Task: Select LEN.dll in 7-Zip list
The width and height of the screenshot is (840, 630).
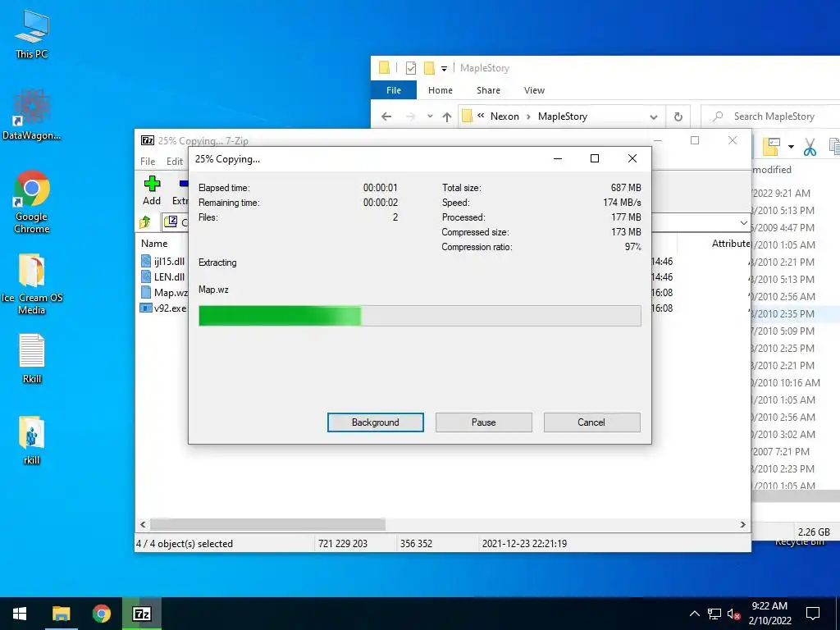Action: point(163,277)
